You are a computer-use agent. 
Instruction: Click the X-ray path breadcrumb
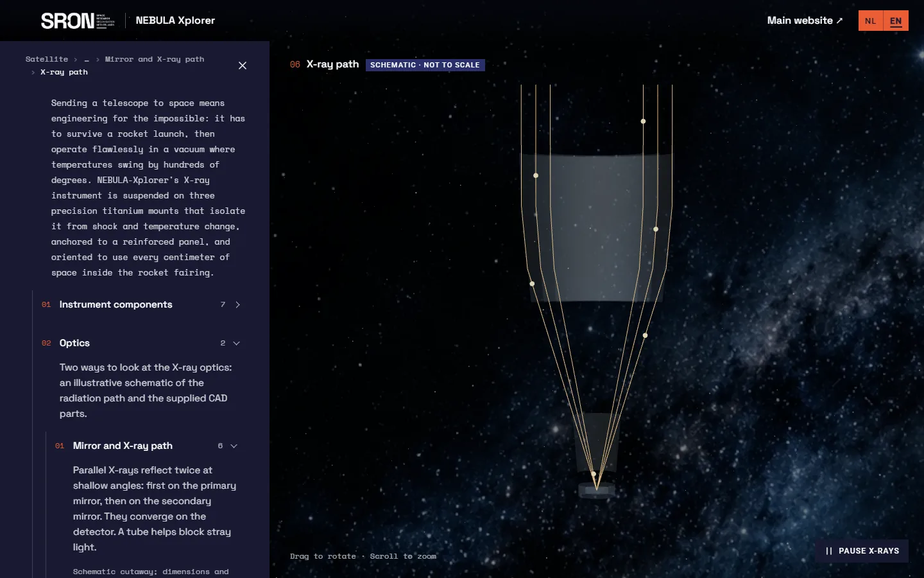click(64, 72)
